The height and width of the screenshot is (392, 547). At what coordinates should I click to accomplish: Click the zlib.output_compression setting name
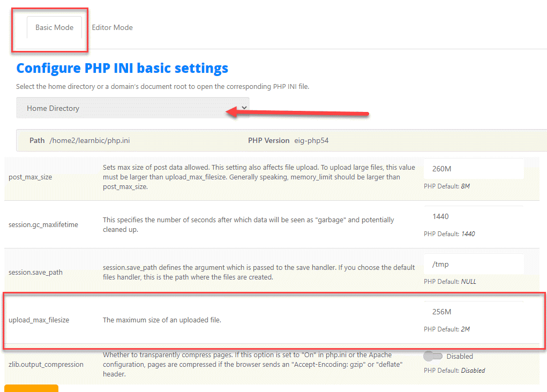coord(46,365)
